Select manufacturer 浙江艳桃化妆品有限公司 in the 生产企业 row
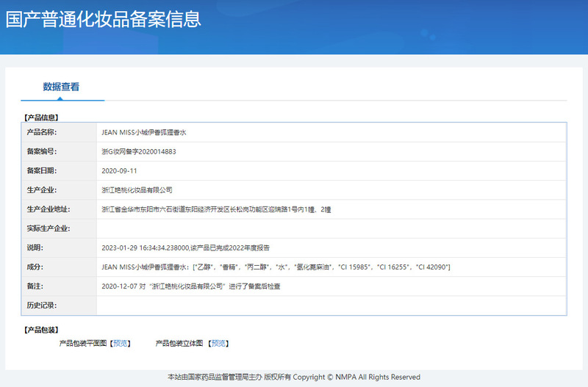Viewport: 588px width, 387px height. [x=137, y=189]
